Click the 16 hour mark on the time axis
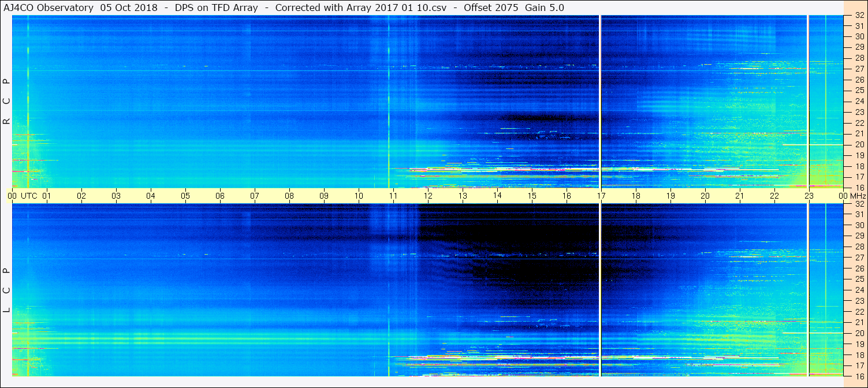868x388 pixels. pyautogui.click(x=567, y=196)
